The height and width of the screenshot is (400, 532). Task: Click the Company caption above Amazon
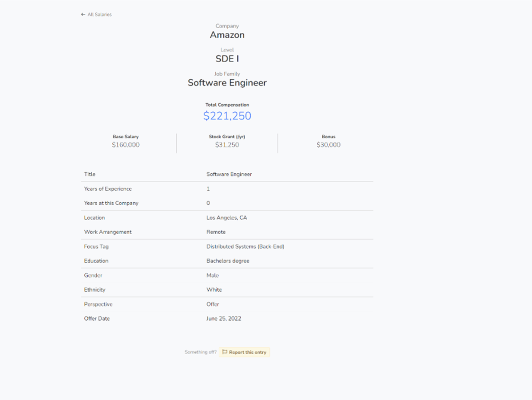227,26
